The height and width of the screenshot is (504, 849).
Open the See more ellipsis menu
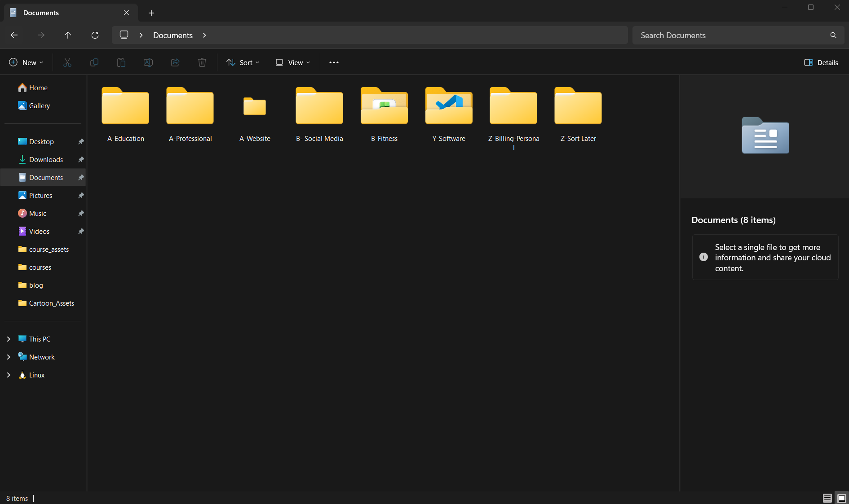point(334,62)
